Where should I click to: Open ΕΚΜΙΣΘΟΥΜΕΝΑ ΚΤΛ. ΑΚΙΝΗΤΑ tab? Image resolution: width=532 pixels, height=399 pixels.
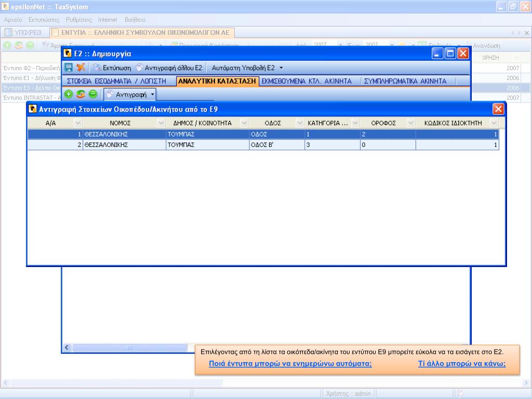307,81
